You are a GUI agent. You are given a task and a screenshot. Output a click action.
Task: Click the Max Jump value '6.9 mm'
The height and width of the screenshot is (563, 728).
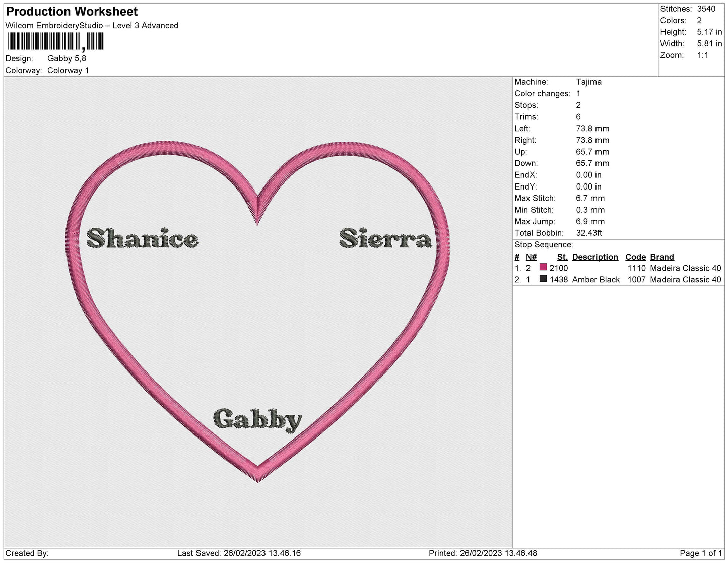click(x=590, y=222)
